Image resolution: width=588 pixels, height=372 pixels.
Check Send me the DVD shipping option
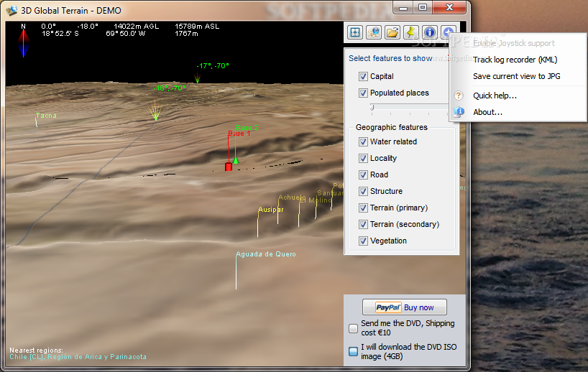pyautogui.click(x=353, y=328)
